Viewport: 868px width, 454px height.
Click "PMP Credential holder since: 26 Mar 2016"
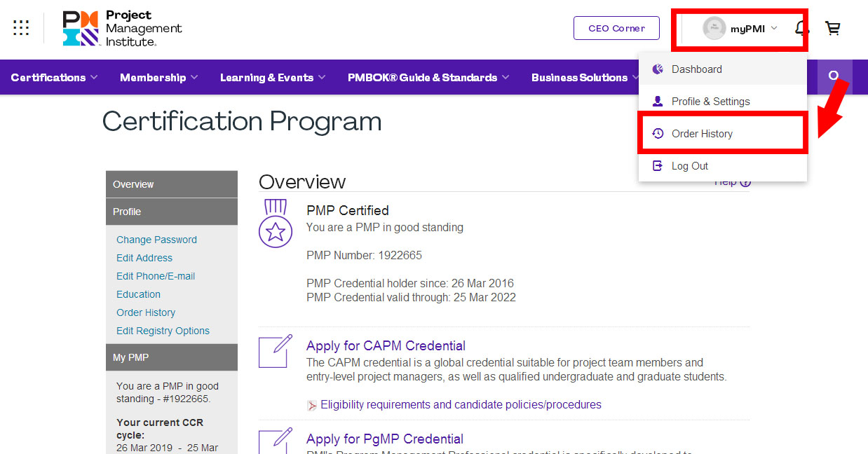point(410,284)
